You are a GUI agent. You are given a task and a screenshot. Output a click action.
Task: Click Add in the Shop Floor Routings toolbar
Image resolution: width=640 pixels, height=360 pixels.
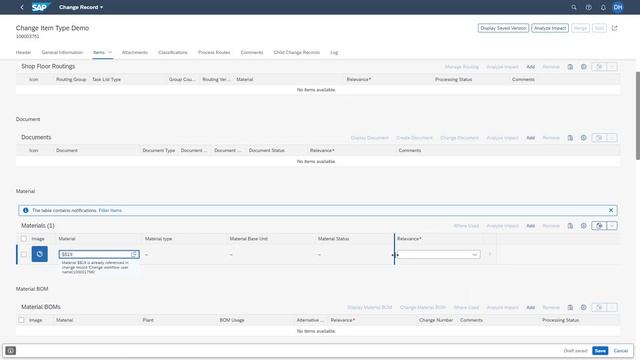[530, 67]
